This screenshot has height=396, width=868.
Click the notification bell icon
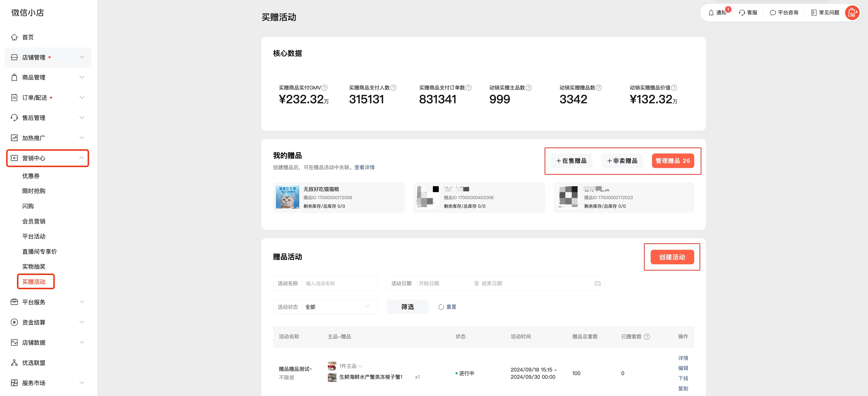(711, 13)
